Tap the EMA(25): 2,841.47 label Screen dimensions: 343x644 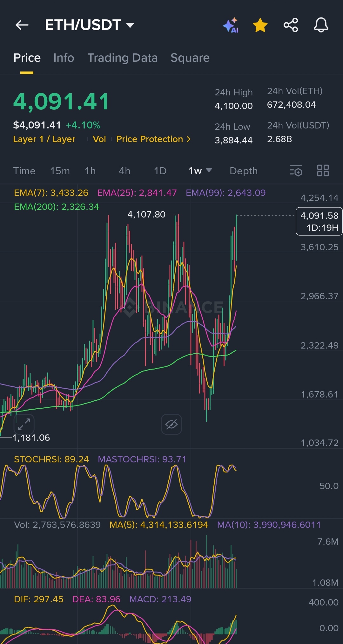click(137, 193)
